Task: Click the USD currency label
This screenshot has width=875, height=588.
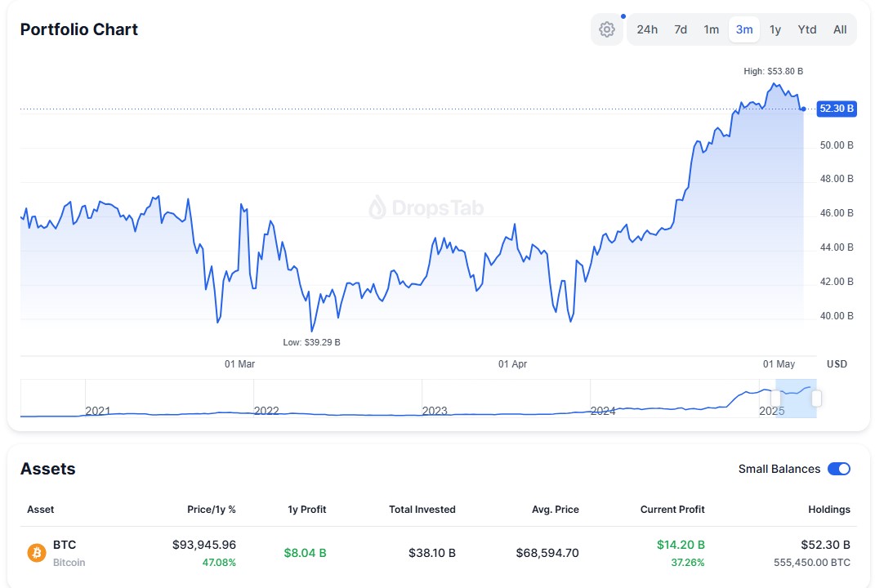Action: [836, 363]
